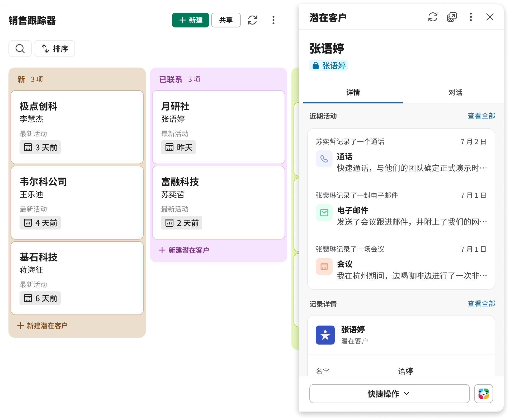Screen dimensions: 510x420
Task: Click the 电子邮件 mail icon
Action: pyautogui.click(x=324, y=213)
